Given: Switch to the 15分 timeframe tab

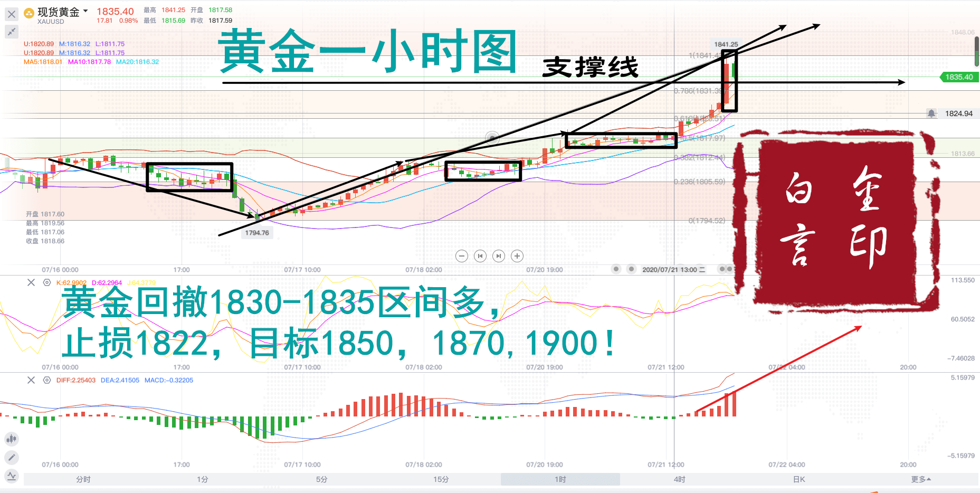Looking at the screenshot, I should pyautogui.click(x=441, y=479).
